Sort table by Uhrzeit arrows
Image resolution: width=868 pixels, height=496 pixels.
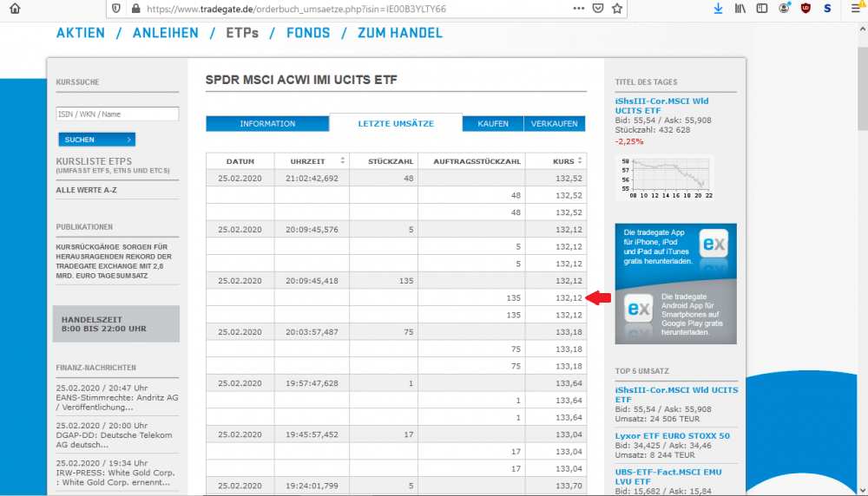(x=343, y=161)
